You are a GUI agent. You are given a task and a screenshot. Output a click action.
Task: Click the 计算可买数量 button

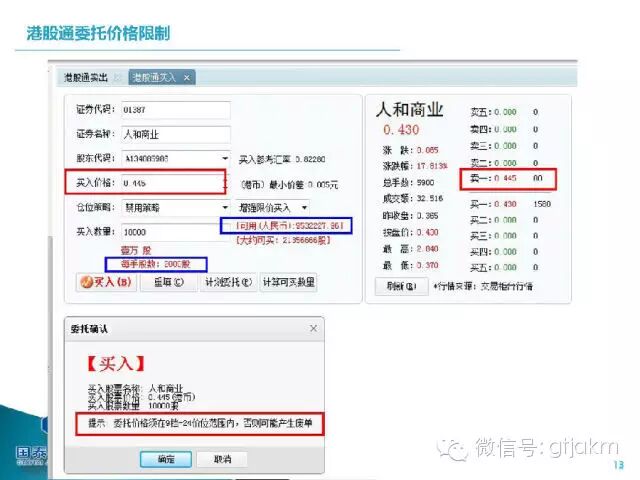pos(288,282)
